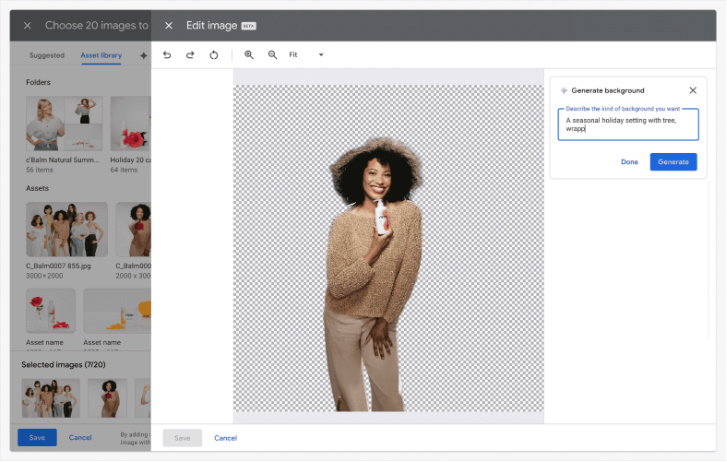Image resolution: width=727 pixels, height=462 pixels.
Task: Open the c'Balm Natural Summer folder thumbnail
Action: [64, 123]
